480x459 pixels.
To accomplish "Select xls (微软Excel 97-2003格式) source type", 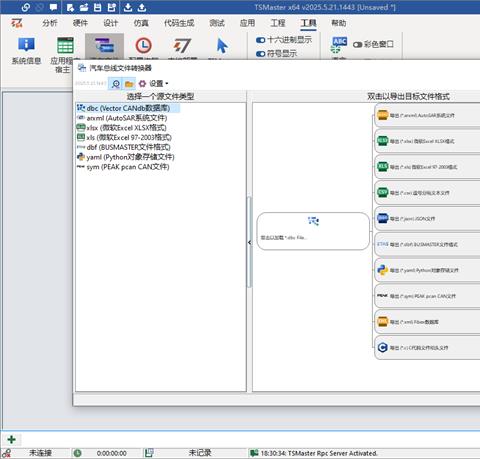I will click(x=124, y=137).
